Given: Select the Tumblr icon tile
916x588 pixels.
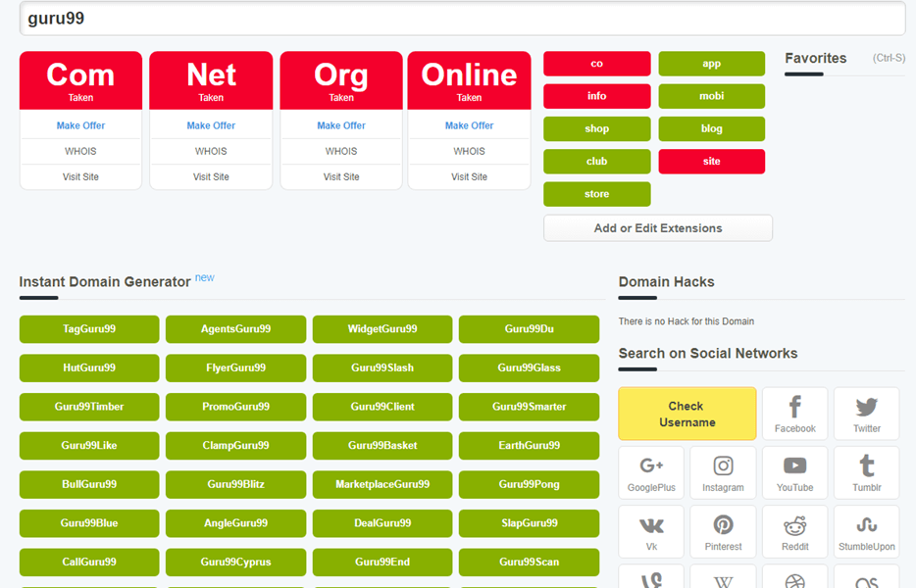Looking at the screenshot, I should (866, 472).
